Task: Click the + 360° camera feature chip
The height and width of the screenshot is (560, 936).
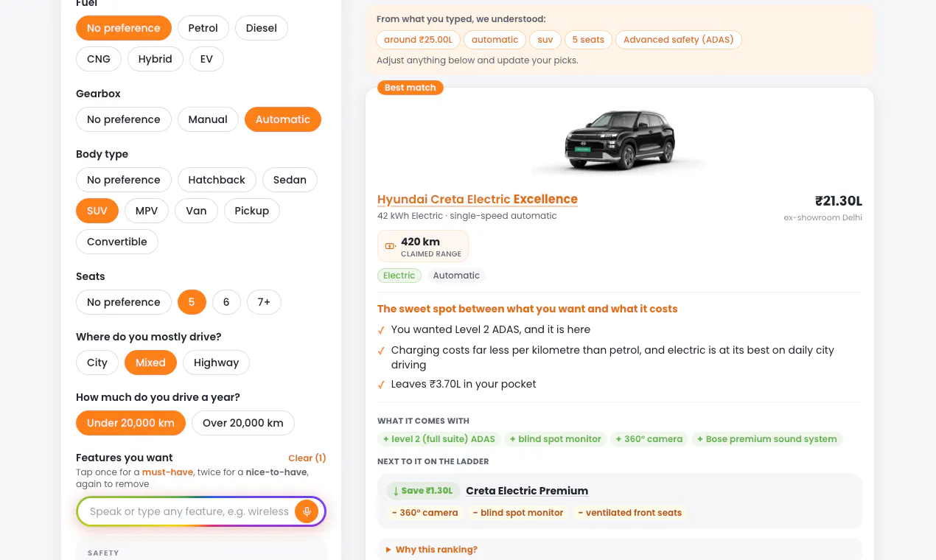Action: 649,439
